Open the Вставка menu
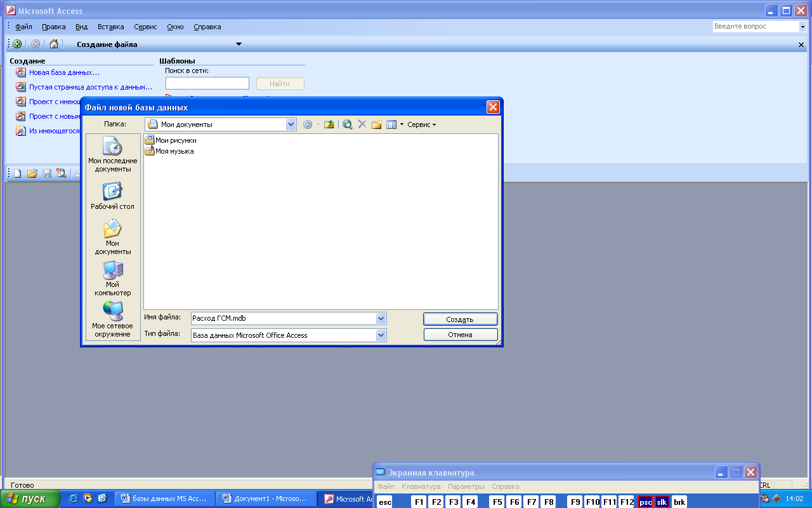The width and height of the screenshot is (812, 508). 111,27
